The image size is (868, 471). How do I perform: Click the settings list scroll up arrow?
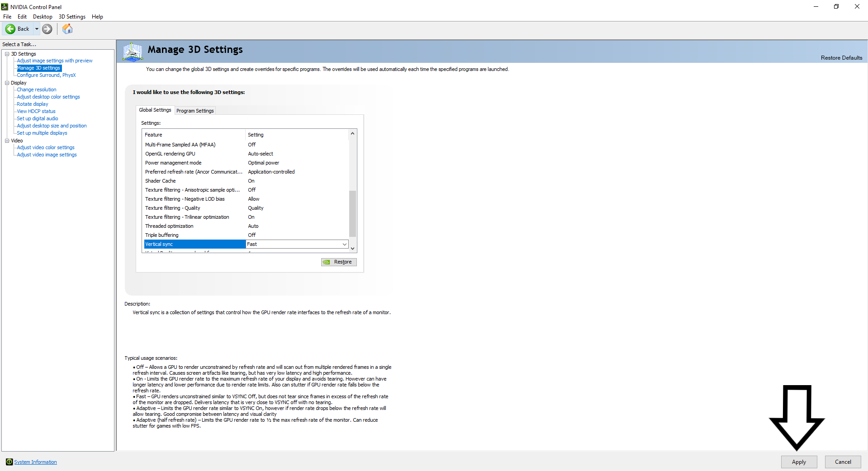[352, 133]
